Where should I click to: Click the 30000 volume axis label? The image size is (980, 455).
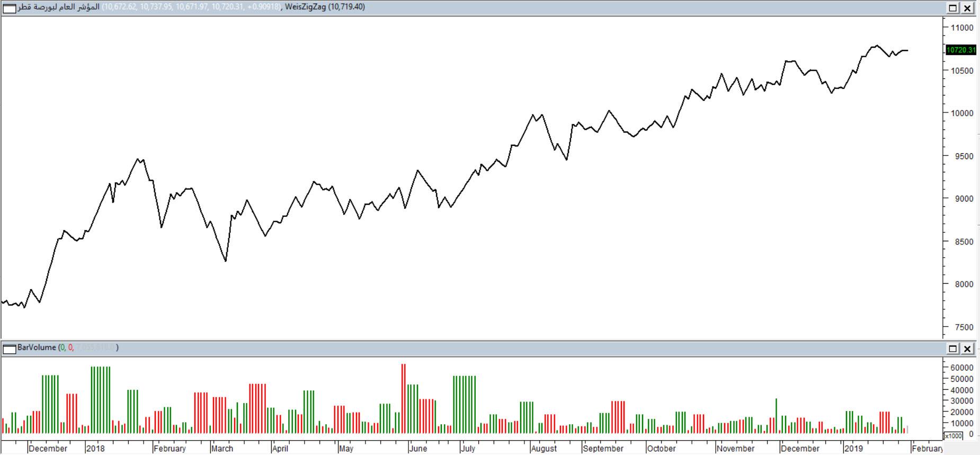(963, 401)
